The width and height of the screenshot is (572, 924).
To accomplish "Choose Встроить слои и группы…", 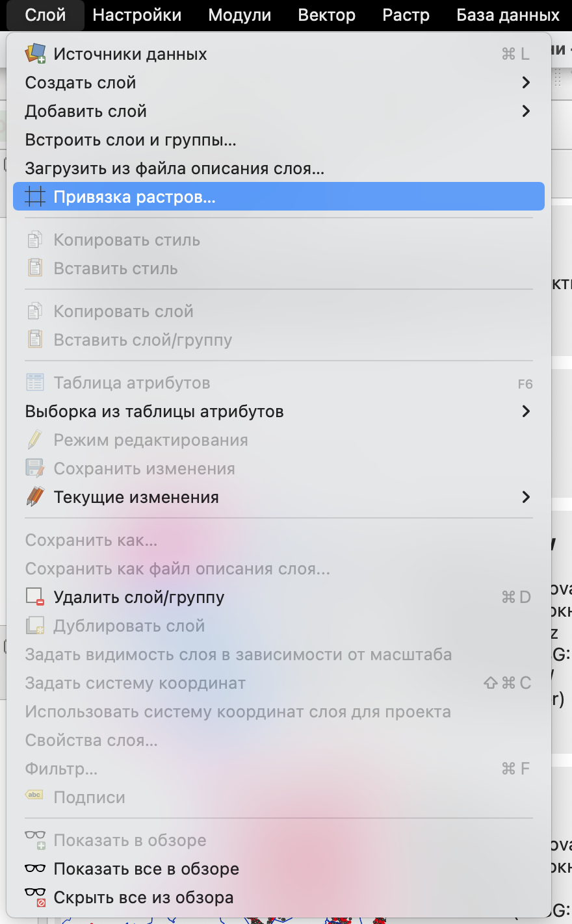I will click(x=131, y=140).
